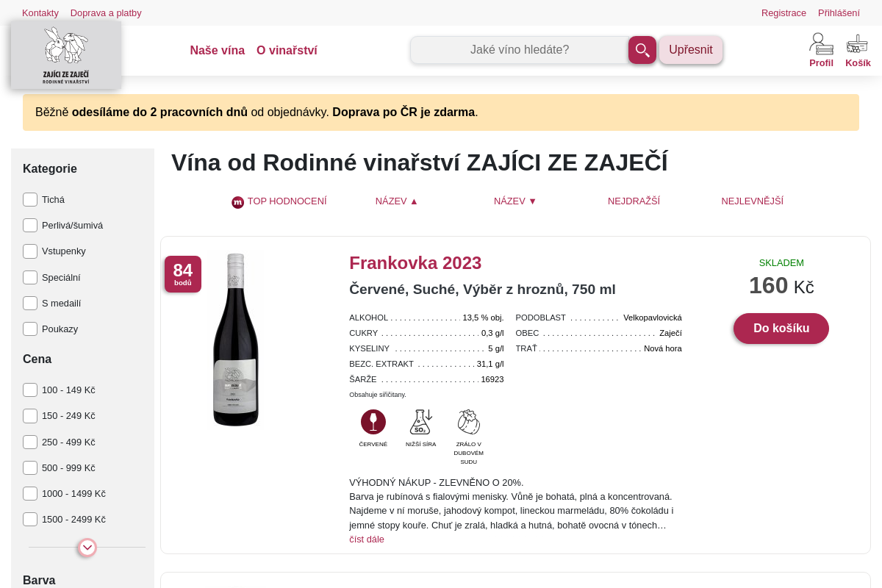Click the oak barrel aging icon
Viewport: 882px width, 588px height.
468,423
